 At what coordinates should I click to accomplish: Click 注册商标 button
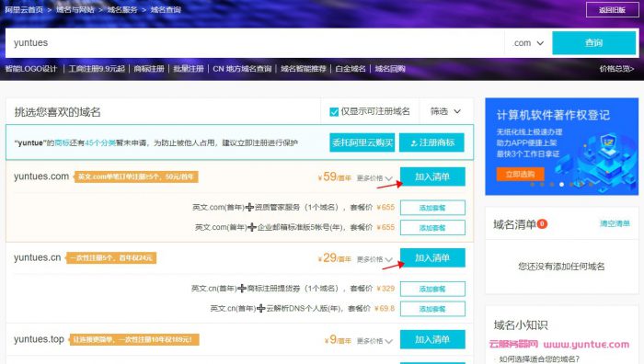coord(431,142)
